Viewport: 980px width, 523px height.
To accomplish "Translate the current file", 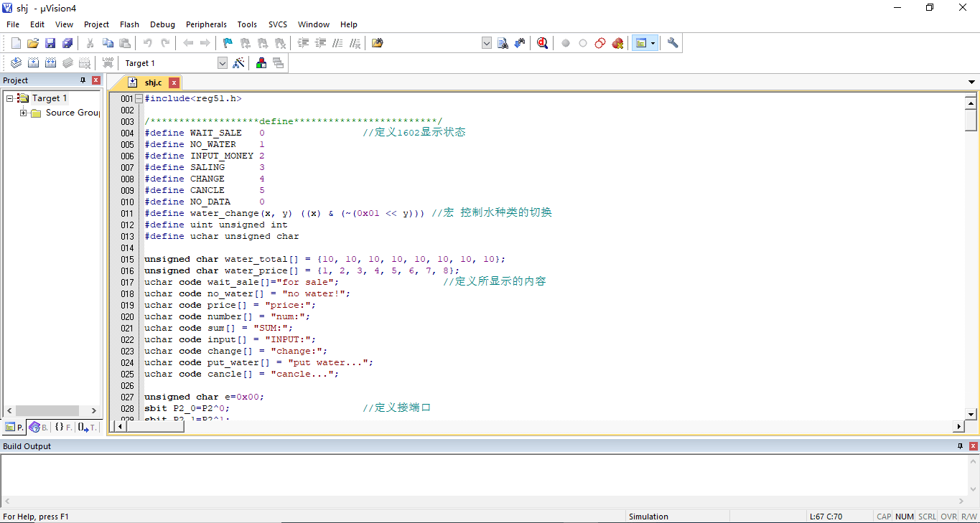I will click(x=16, y=63).
